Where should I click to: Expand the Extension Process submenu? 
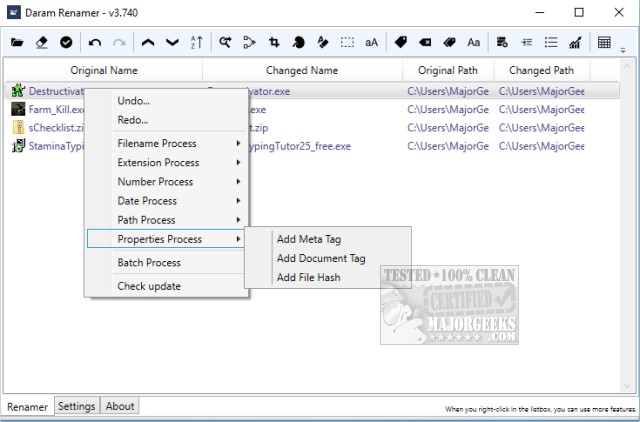pos(167,162)
